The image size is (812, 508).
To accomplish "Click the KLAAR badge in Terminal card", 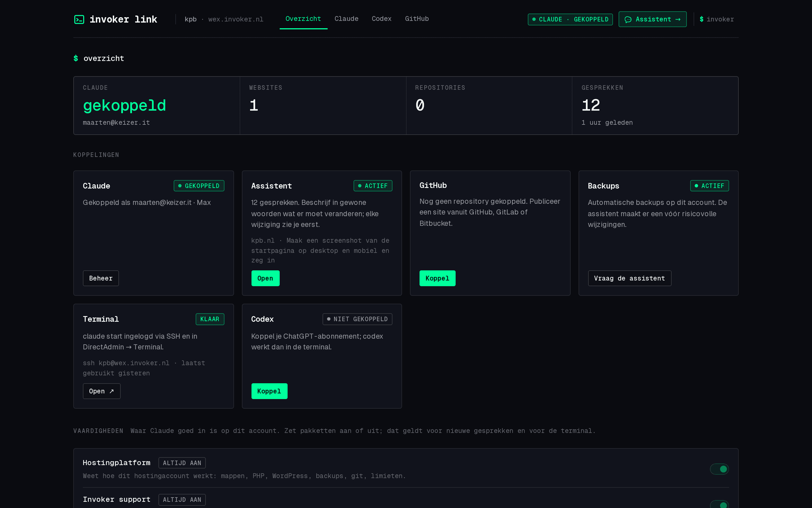I will tap(210, 319).
